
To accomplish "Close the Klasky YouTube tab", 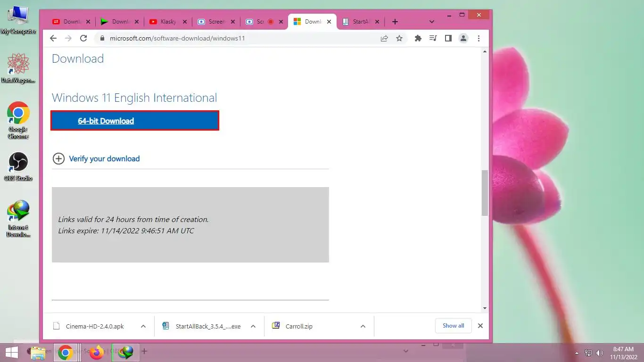I will pyautogui.click(x=184, y=22).
